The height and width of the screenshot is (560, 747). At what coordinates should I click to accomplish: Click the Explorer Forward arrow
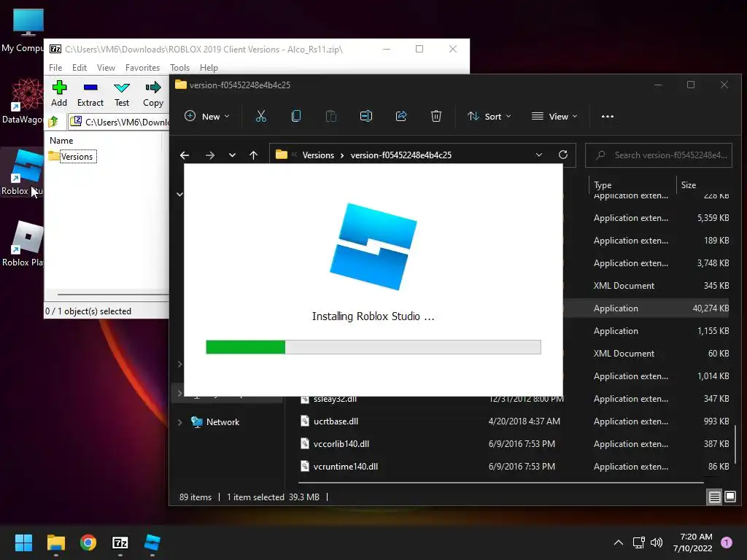209,155
